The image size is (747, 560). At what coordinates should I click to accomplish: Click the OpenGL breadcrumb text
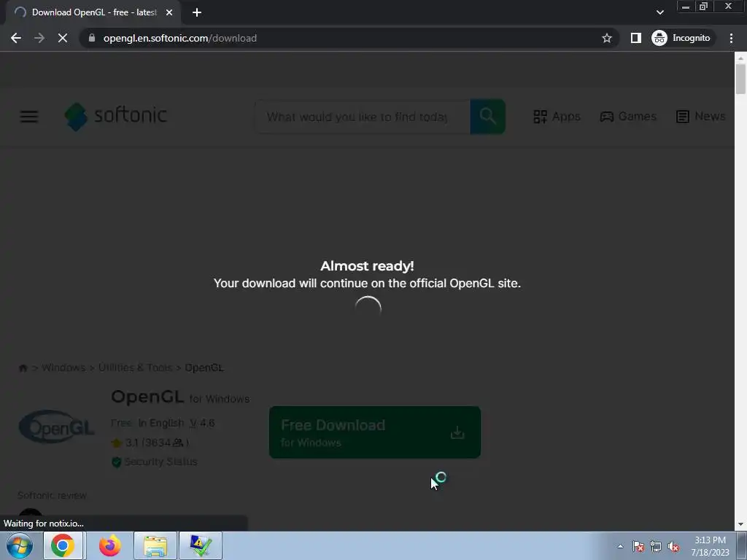(204, 367)
